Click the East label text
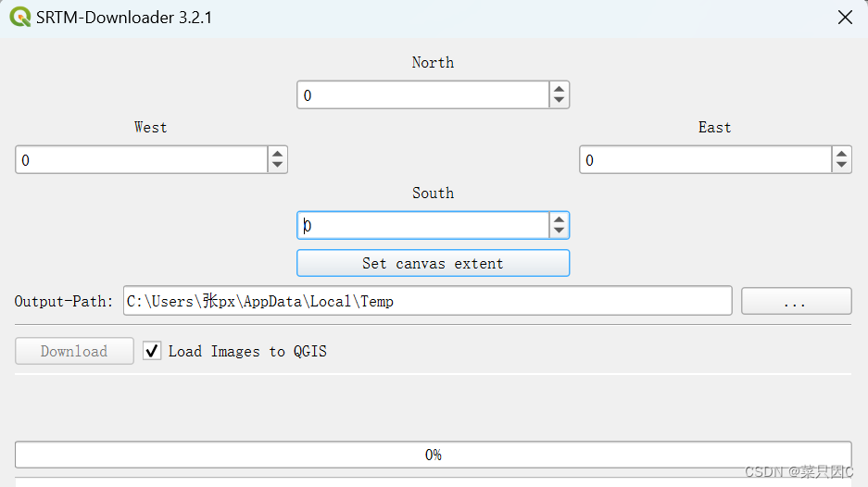 [714, 127]
